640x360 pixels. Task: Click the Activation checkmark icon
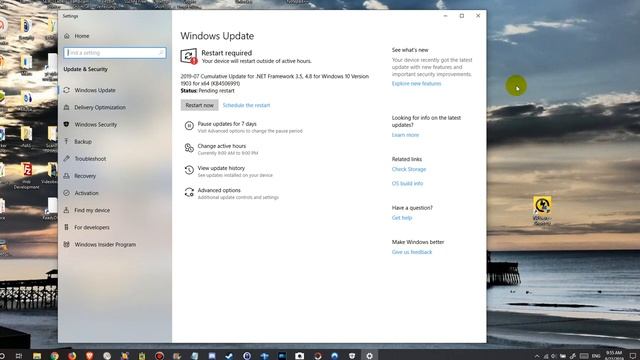[x=67, y=193]
